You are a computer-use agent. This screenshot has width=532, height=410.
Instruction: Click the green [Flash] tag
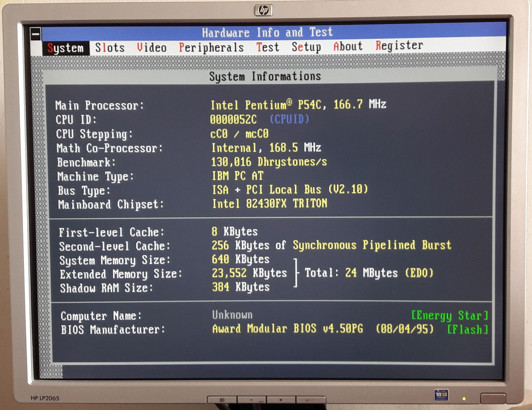pyautogui.click(x=467, y=329)
